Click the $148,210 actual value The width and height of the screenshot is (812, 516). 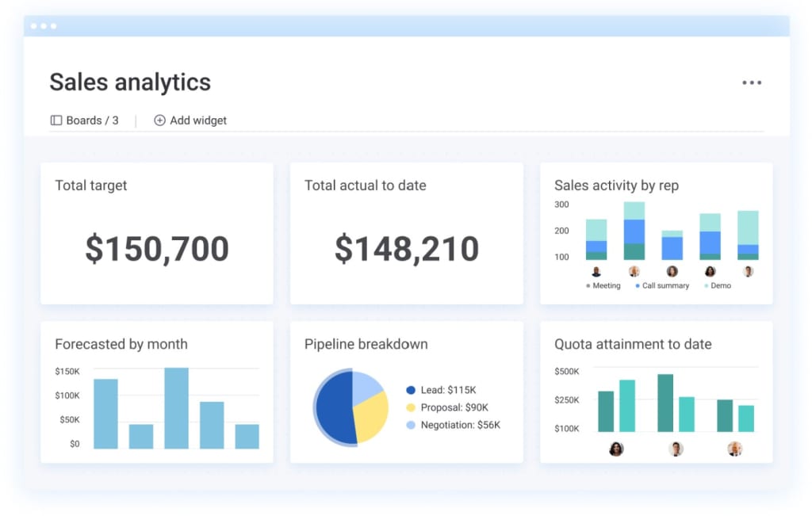pos(407,248)
